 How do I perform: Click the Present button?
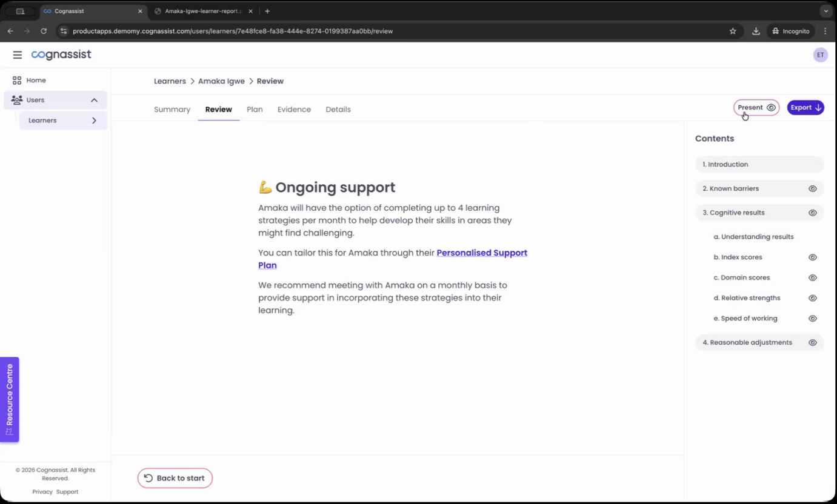(x=751, y=107)
